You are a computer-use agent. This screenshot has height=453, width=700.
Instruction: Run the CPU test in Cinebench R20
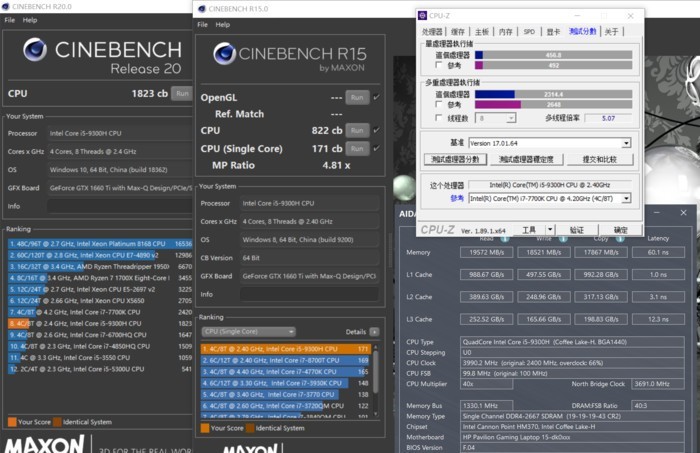182,93
